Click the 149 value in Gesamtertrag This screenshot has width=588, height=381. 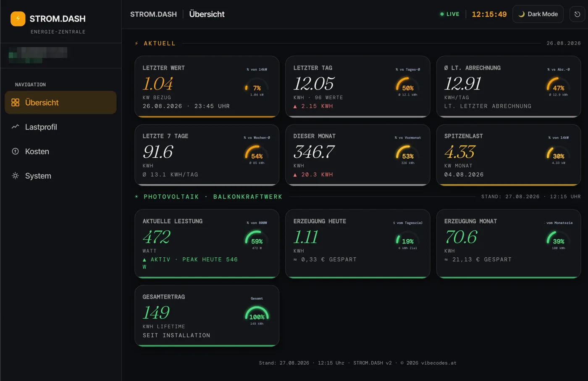[156, 313]
